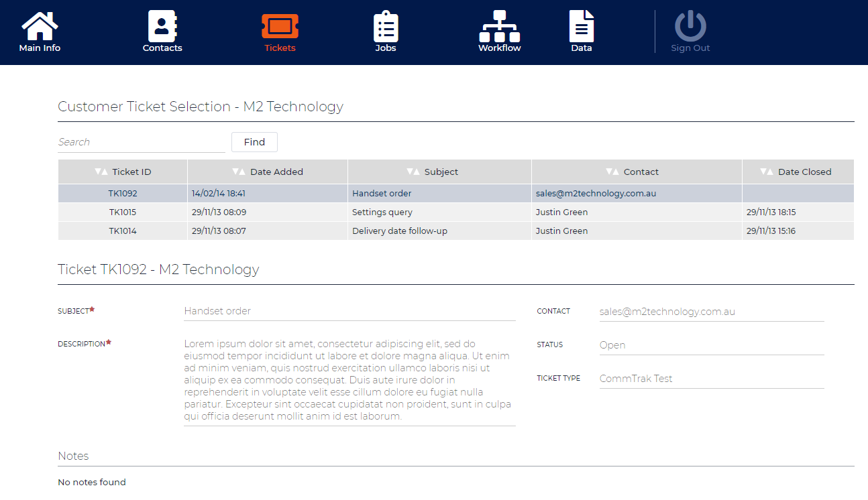Click date added 29/11/13 08:09 cell

click(268, 212)
